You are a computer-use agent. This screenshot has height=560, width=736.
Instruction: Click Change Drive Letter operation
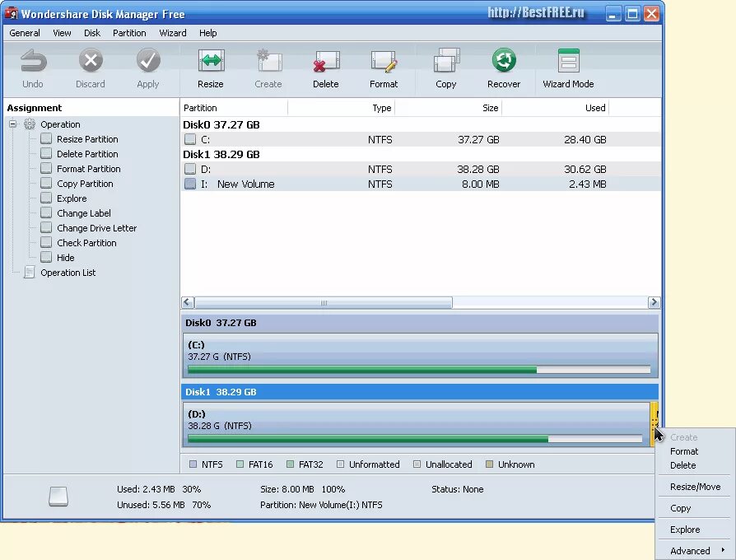(x=96, y=228)
